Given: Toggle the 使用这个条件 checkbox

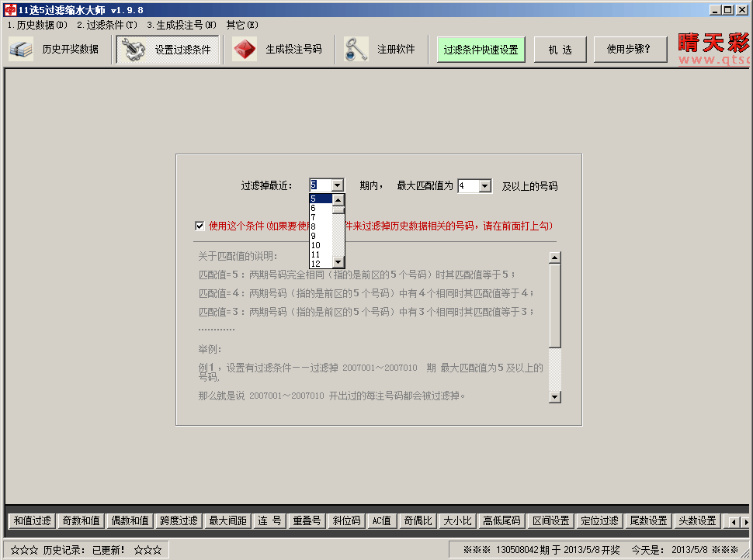Looking at the screenshot, I should (200, 226).
